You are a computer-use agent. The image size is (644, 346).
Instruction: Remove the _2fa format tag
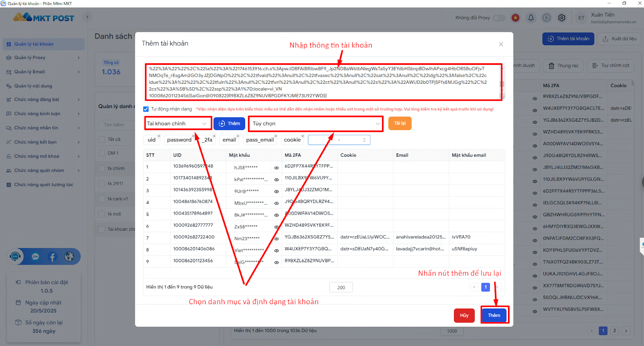pos(214,136)
